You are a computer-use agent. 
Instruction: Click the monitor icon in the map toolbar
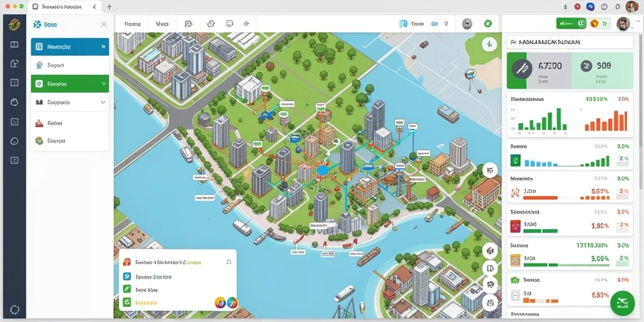point(230,24)
